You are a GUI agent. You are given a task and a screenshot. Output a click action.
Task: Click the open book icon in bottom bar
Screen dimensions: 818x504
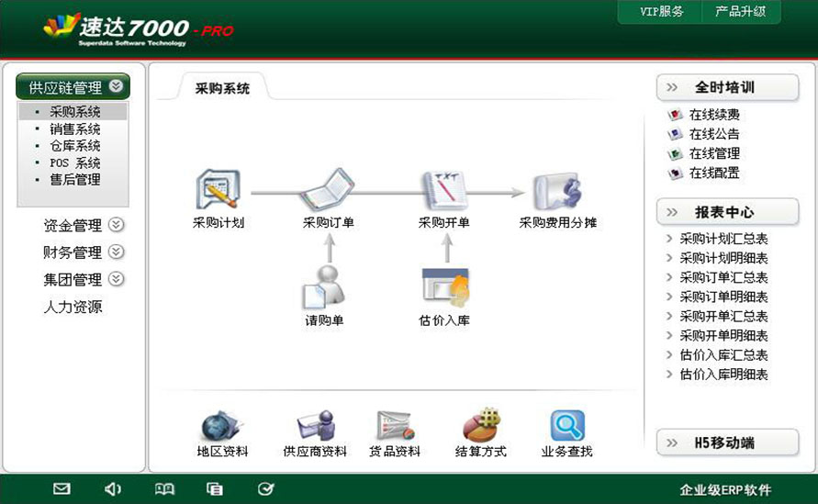click(164, 489)
